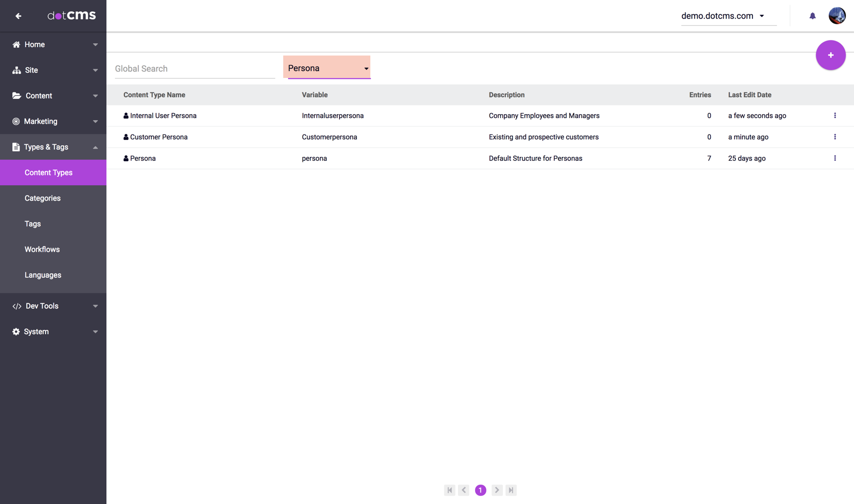Open the user avatar menu
Image resolution: width=854 pixels, height=504 pixels.
tap(836, 16)
